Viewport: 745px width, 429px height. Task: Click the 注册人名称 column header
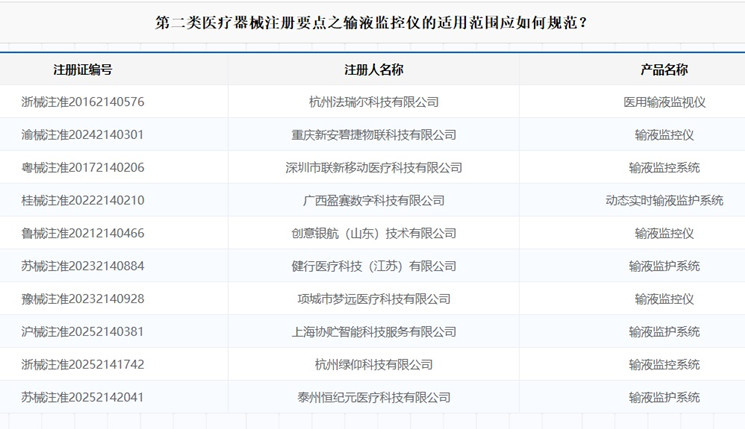click(373, 70)
